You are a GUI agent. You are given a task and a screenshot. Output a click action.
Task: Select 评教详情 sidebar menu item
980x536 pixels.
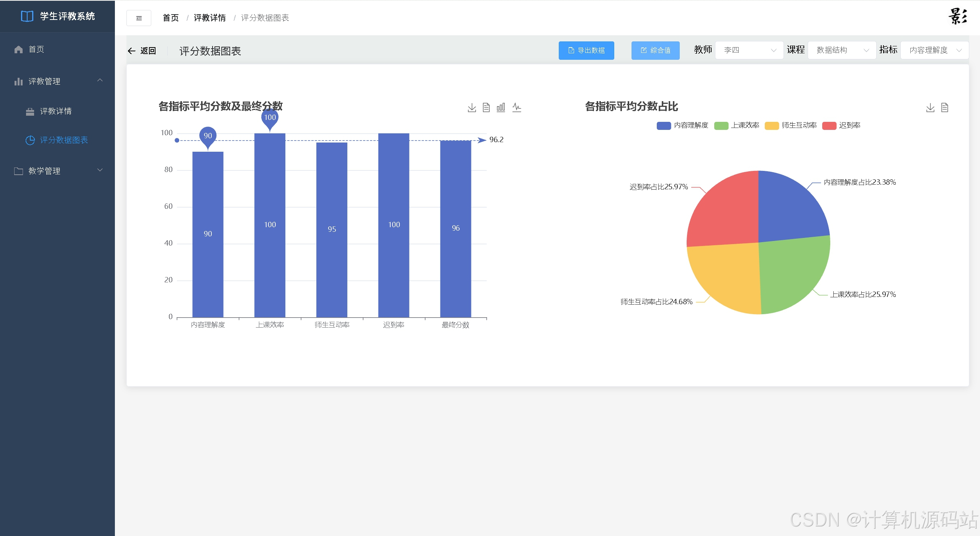57,111
